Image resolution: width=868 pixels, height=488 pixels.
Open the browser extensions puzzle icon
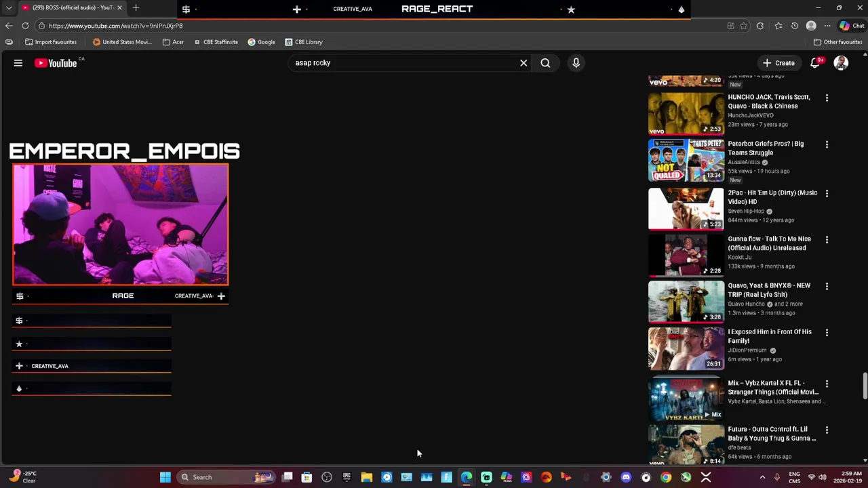click(760, 26)
